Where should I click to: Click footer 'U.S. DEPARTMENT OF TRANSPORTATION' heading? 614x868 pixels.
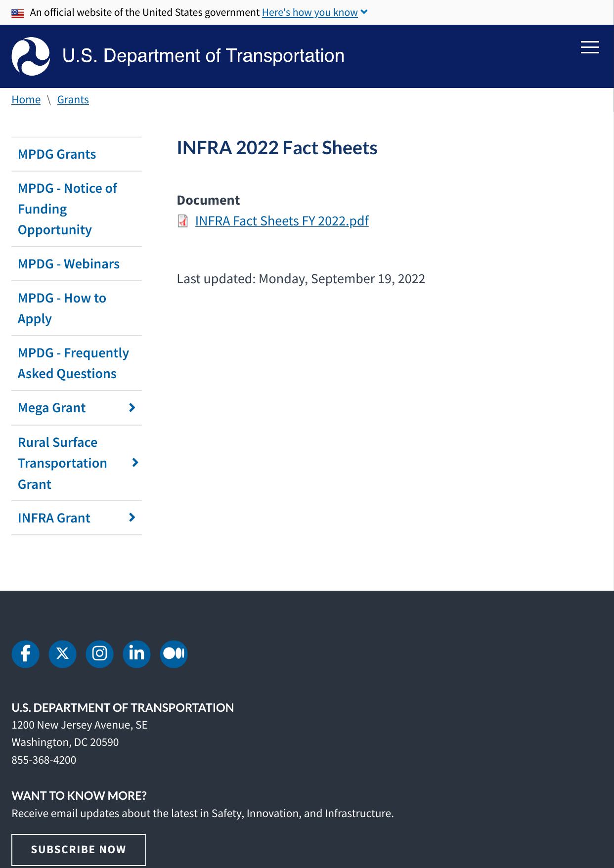click(123, 707)
